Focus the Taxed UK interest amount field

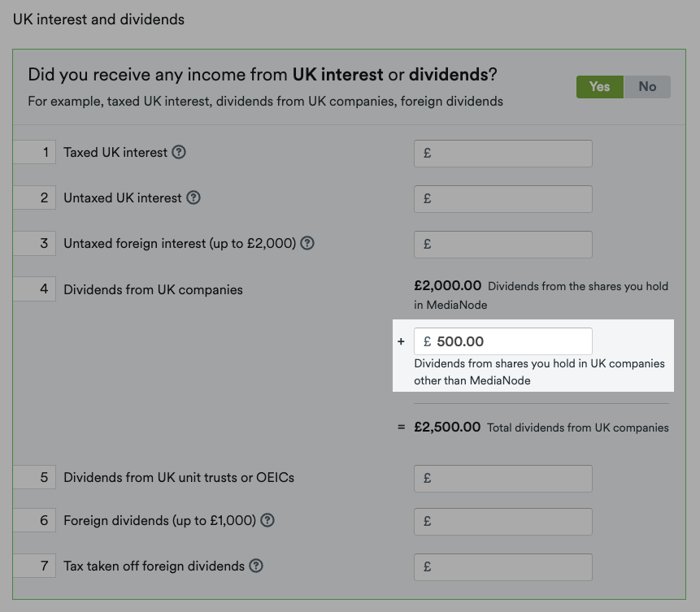pos(502,154)
